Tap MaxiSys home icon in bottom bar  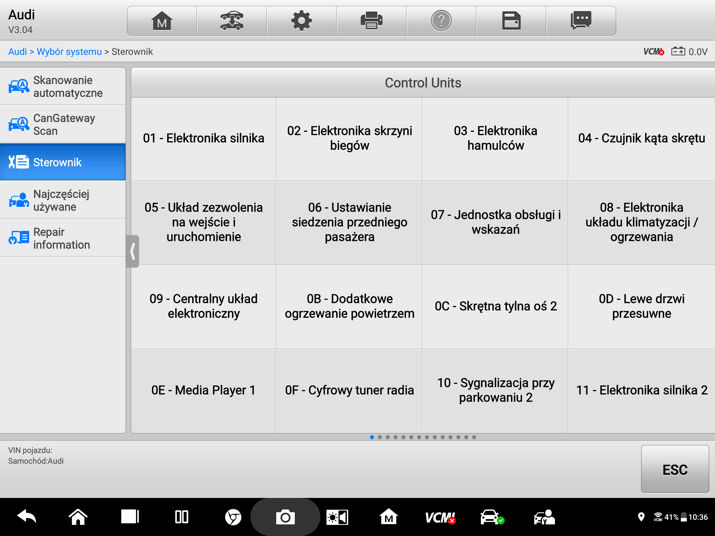coord(389,517)
